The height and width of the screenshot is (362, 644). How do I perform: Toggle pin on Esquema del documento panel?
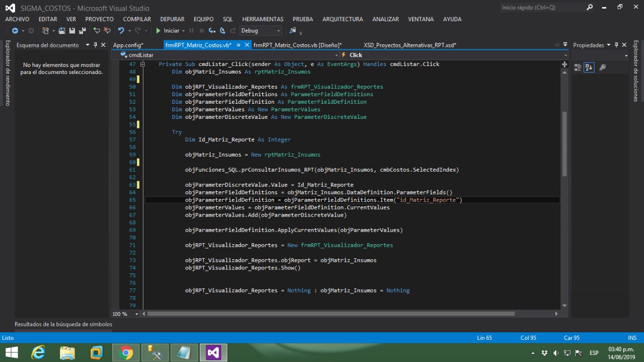pos(95,45)
